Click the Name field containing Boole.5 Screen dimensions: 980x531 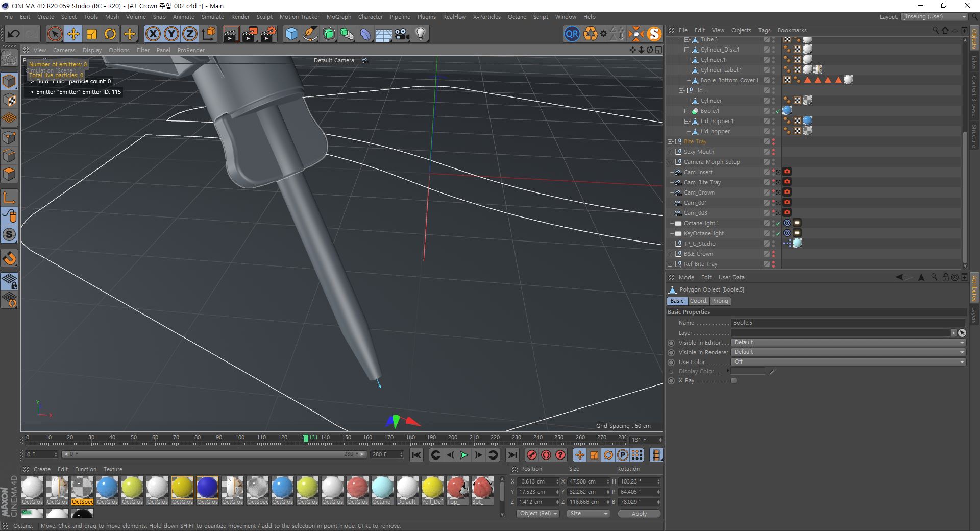(x=848, y=323)
